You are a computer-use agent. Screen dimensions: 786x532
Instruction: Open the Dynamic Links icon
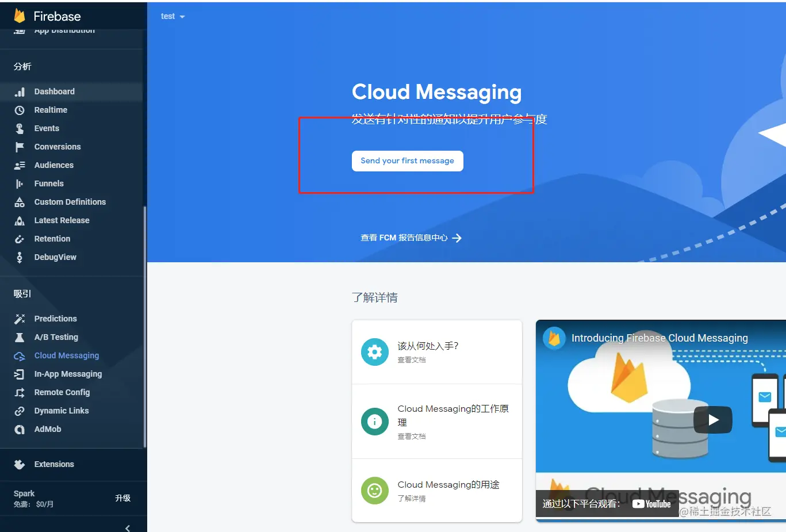[x=20, y=411]
